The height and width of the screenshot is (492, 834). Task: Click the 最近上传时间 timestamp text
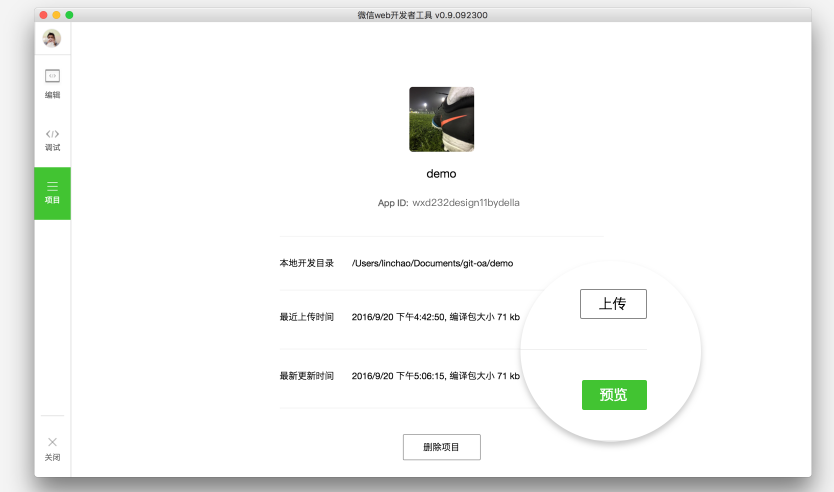[x=435, y=317]
